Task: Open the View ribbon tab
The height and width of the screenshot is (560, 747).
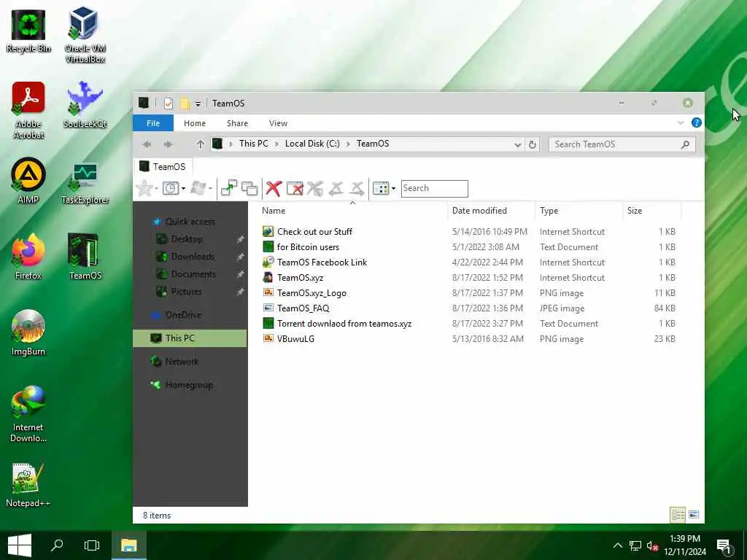Action: (278, 122)
